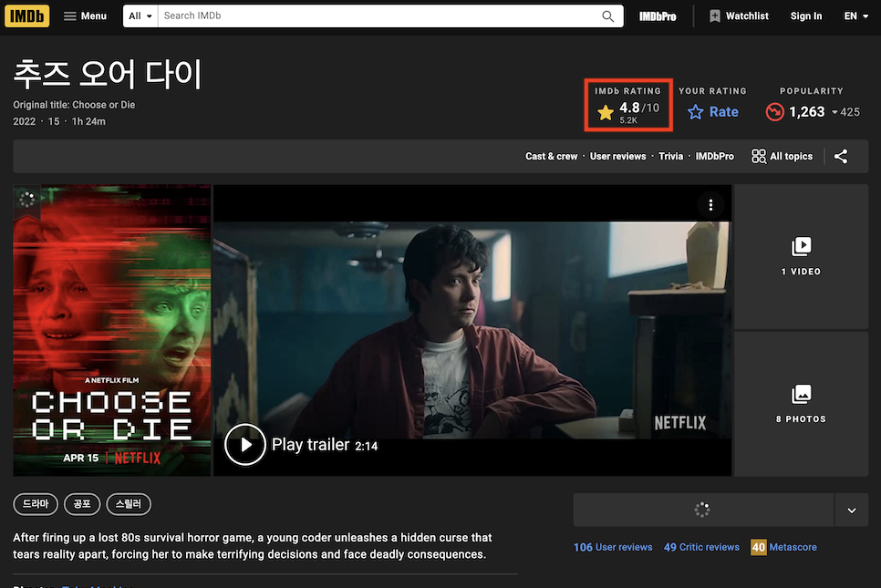The height and width of the screenshot is (588, 881).
Task: Click the 2022 release year
Action: (24, 121)
